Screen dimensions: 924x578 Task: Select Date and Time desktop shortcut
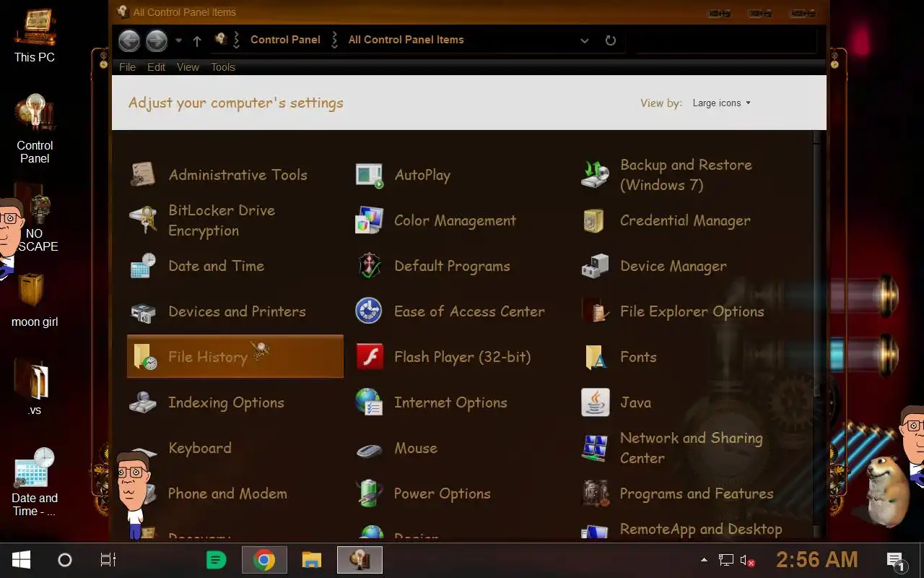[x=35, y=481]
